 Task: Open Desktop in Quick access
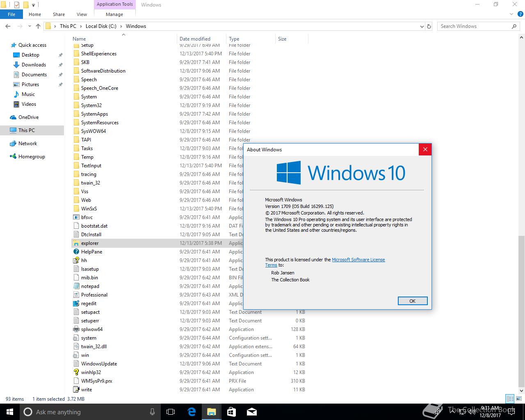point(30,55)
